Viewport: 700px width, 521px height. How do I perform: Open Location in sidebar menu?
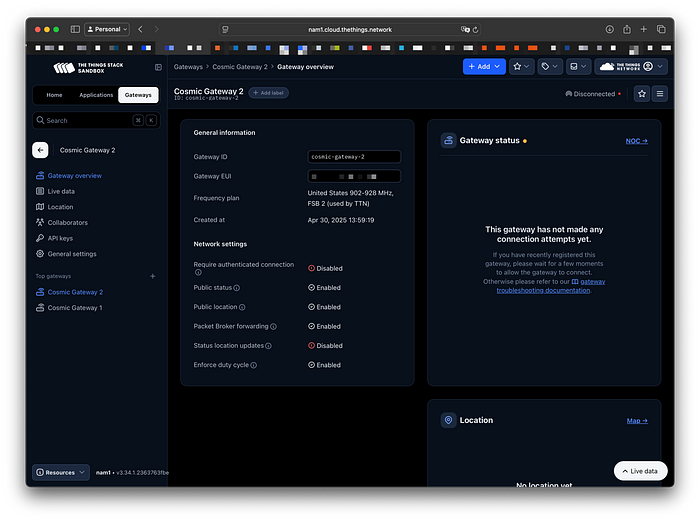pyautogui.click(x=54, y=207)
